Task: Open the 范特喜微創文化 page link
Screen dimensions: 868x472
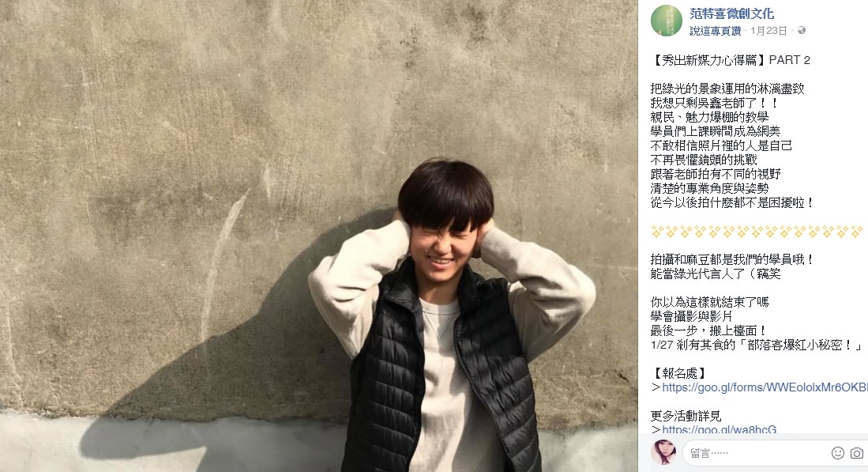Action: (731, 13)
